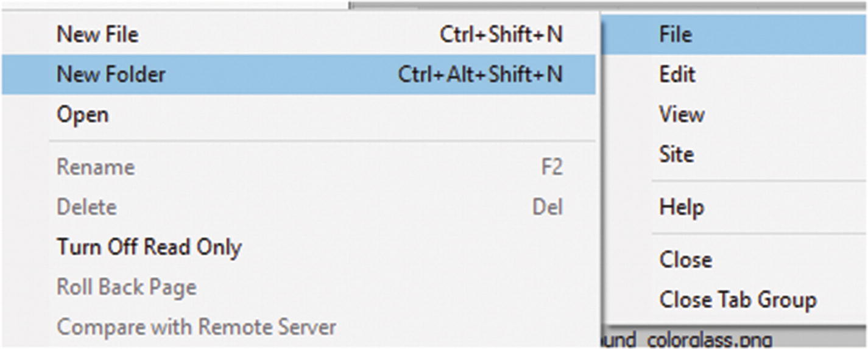Click the Del shortcut hint

pos(547,207)
